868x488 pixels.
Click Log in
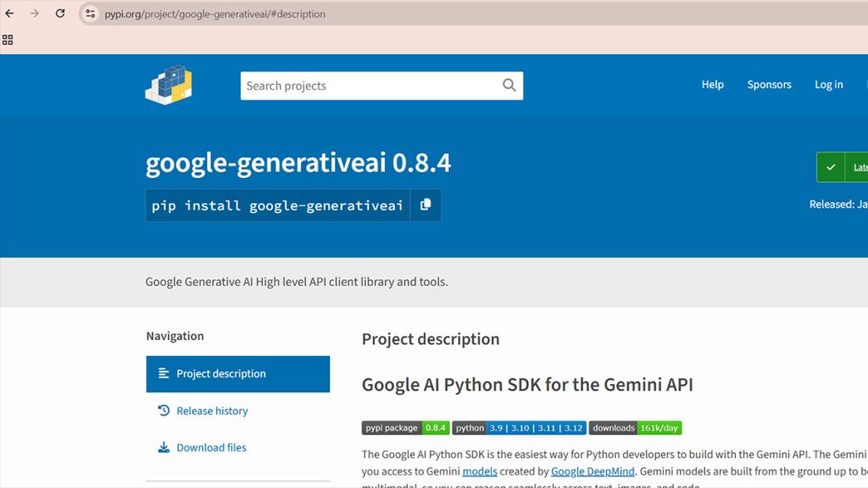(829, 85)
